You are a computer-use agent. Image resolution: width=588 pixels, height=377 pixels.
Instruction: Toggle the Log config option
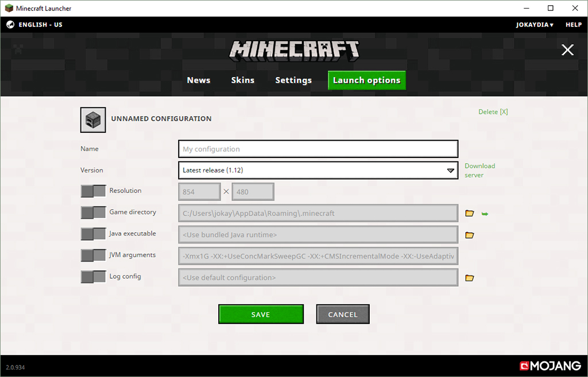click(x=94, y=276)
